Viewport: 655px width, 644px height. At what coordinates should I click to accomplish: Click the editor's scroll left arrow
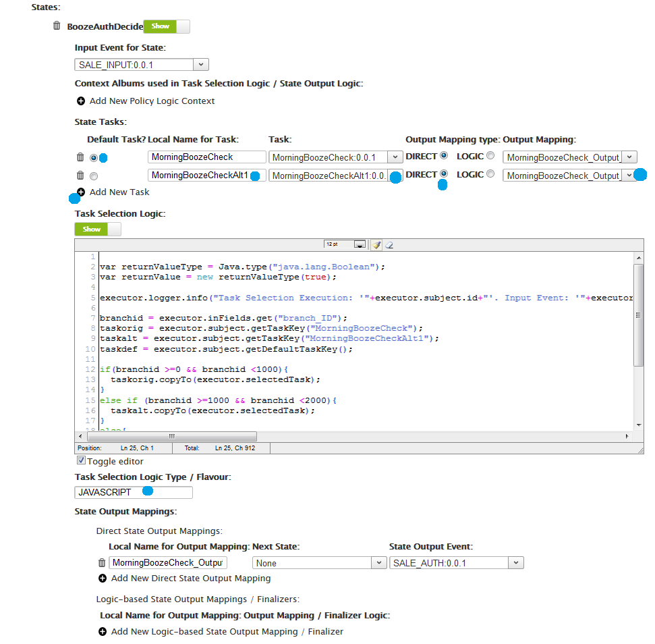point(80,436)
